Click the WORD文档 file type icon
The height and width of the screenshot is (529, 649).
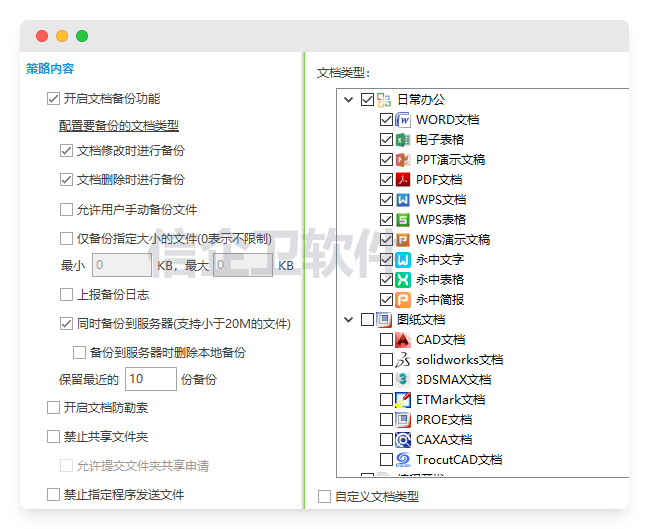(x=403, y=120)
